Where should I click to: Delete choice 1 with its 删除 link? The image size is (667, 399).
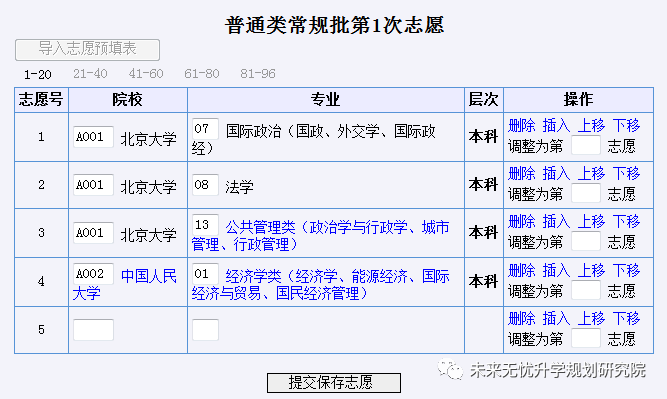point(522,125)
